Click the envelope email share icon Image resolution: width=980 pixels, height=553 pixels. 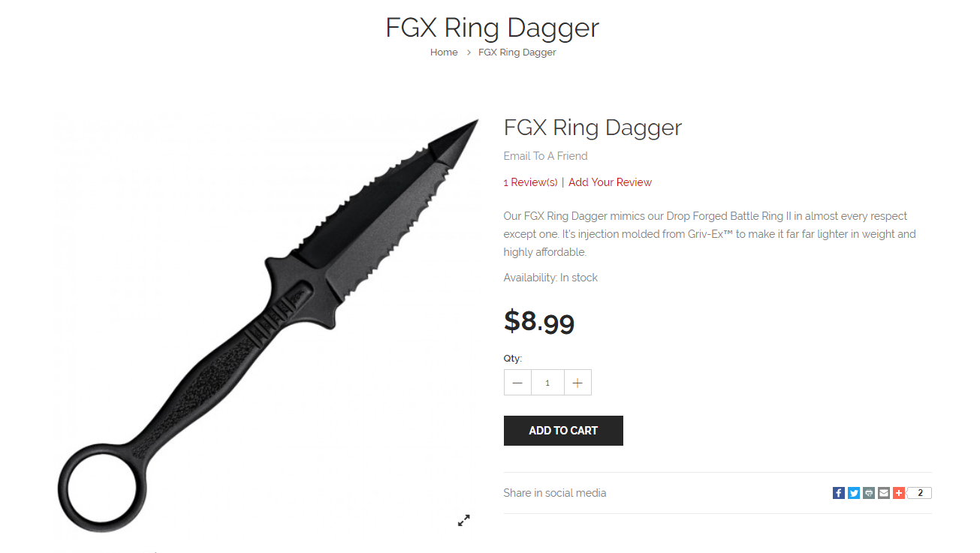(884, 493)
